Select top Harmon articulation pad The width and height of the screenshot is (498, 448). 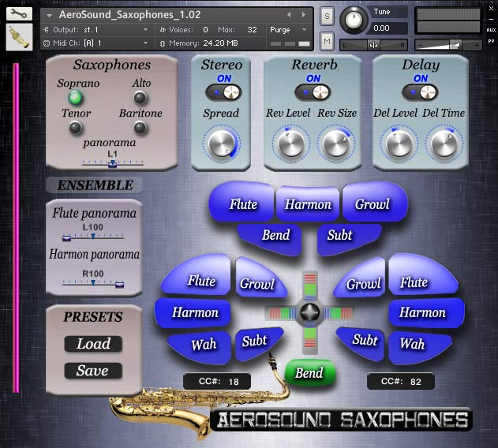pos(308,204)
